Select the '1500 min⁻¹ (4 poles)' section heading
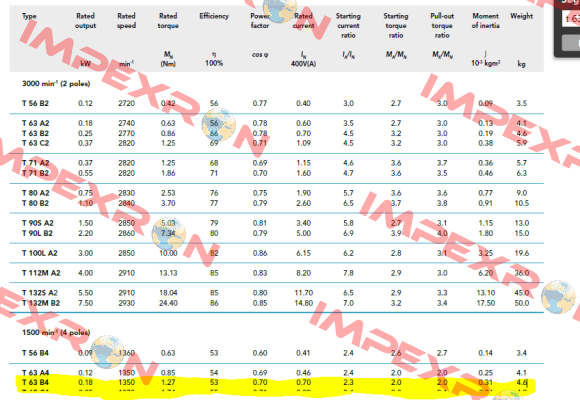580x400 pixels. [56, 332]
